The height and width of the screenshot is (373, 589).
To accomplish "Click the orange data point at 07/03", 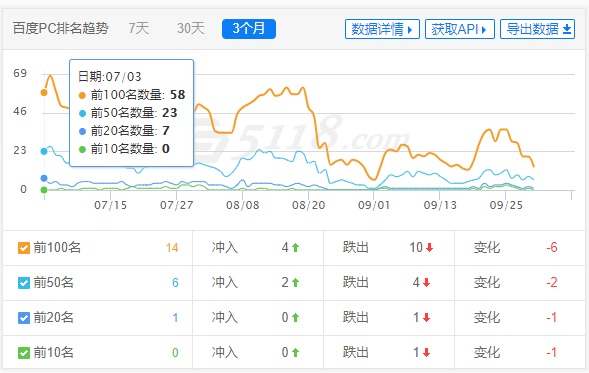I will tap(44, 92).
